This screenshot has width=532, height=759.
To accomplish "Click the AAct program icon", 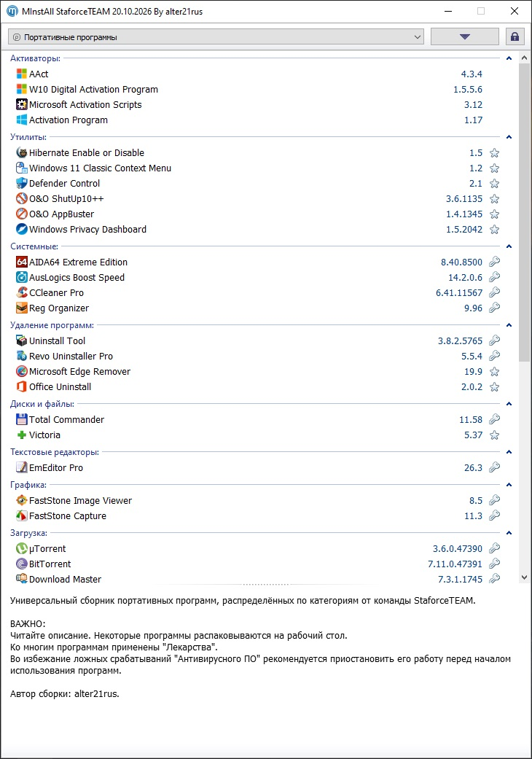I will pyautogui.click(x=21, y=74).
